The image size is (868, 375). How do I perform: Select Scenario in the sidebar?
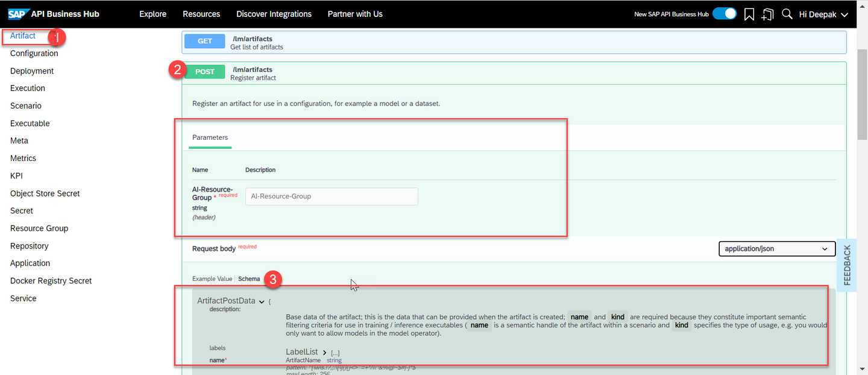point(26,106)
